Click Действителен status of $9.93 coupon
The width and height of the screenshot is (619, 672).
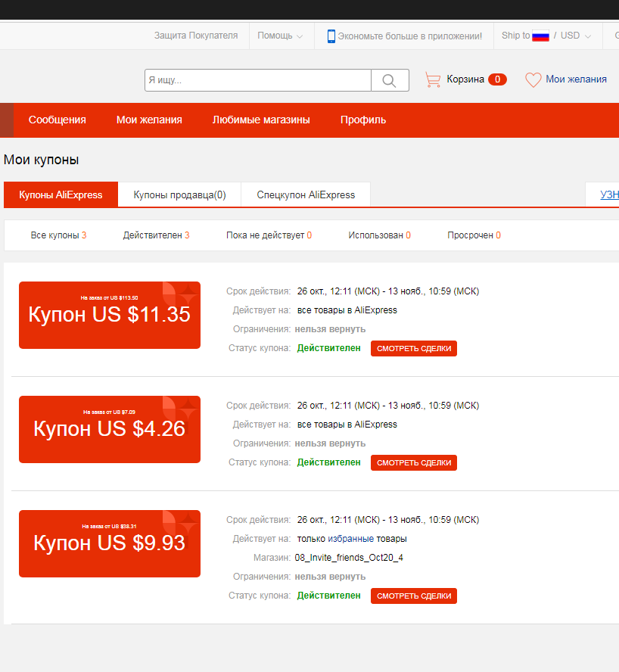328,596
